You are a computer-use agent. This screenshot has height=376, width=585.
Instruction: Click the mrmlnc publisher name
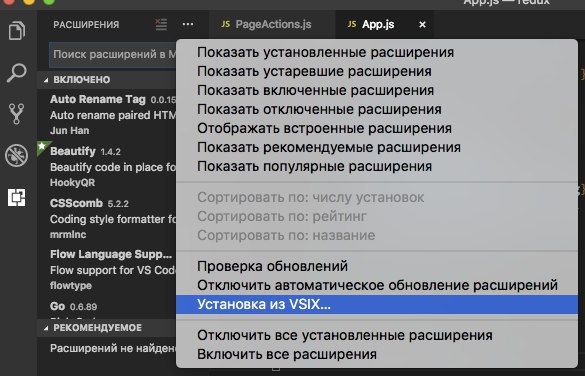coord(68,235)
